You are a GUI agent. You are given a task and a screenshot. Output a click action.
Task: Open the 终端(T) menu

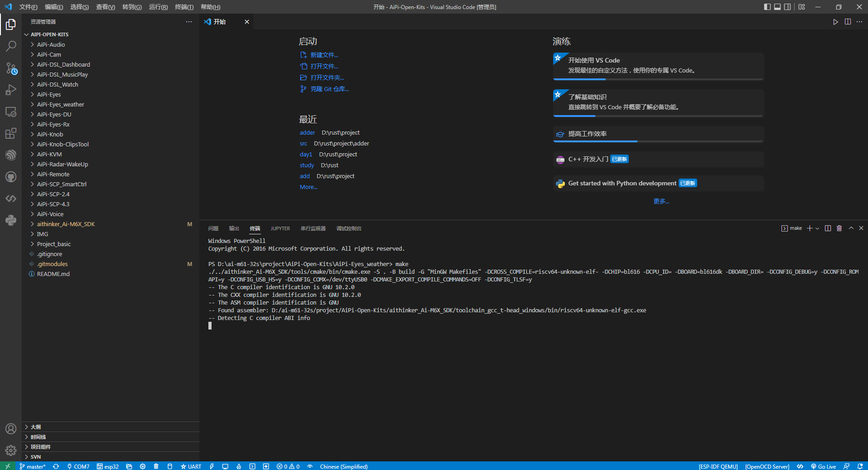pos(184,7)
